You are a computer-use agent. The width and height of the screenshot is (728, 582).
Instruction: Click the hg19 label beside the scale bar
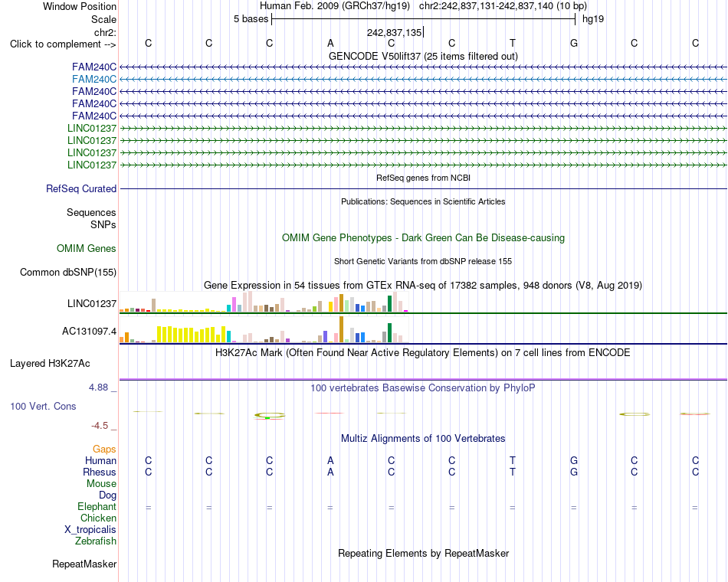click(x=593, y=19)
